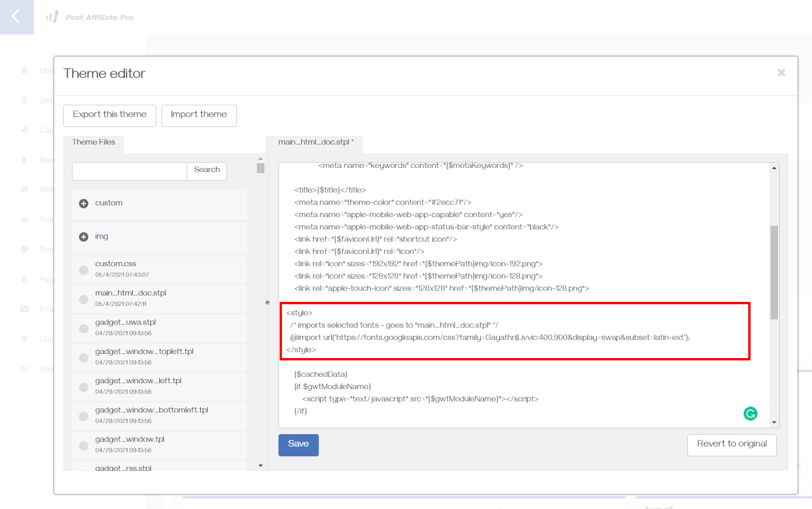Click the Tools wrench icon in sidebar

pyautogui.click(x=25, y=369)
